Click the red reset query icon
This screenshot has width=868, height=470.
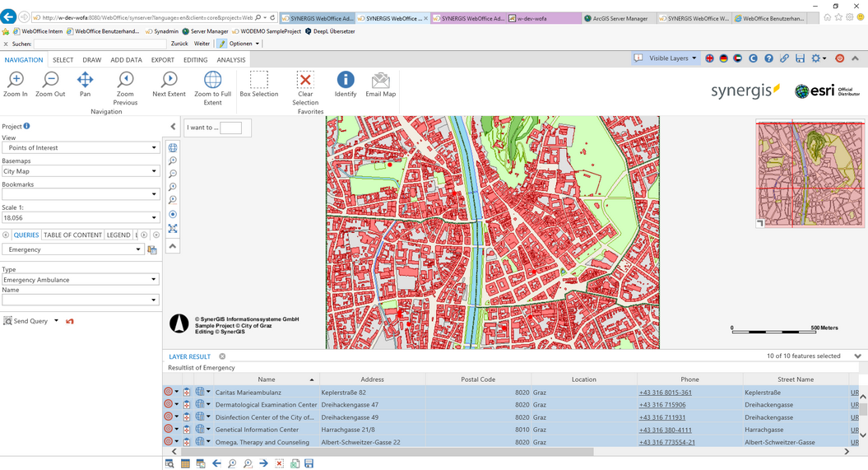(x=70, y=321)
